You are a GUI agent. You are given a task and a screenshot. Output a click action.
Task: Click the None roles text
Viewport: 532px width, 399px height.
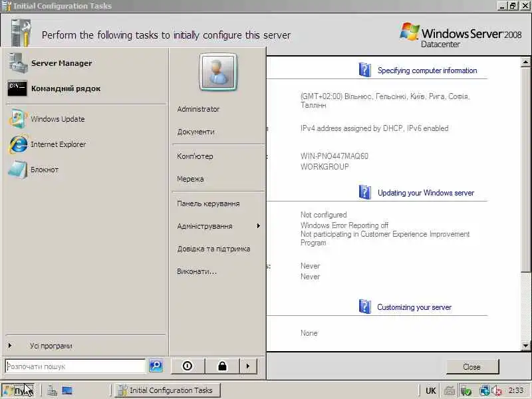click(309, 333)
